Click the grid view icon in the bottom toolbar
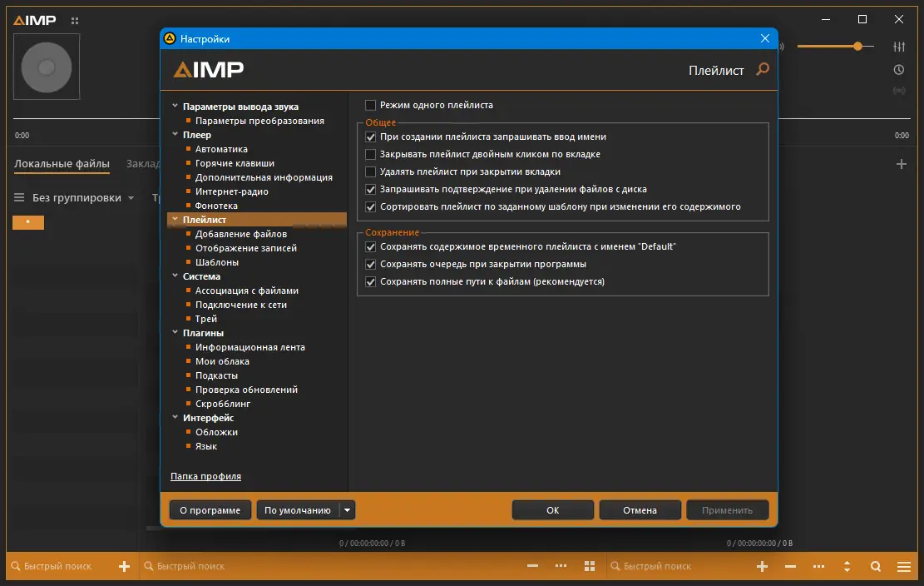924x586 pixels. pyautogui.click(x=590, y=567)
